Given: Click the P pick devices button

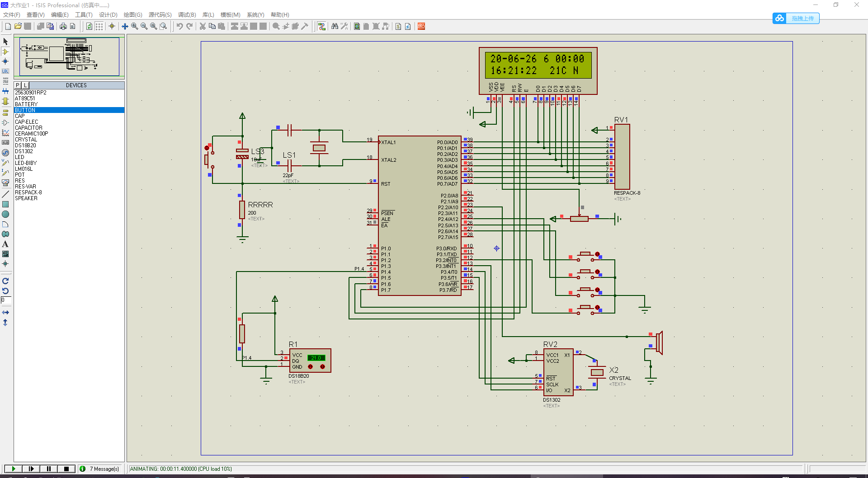Looking at the screenshot, I should point(18,85).
